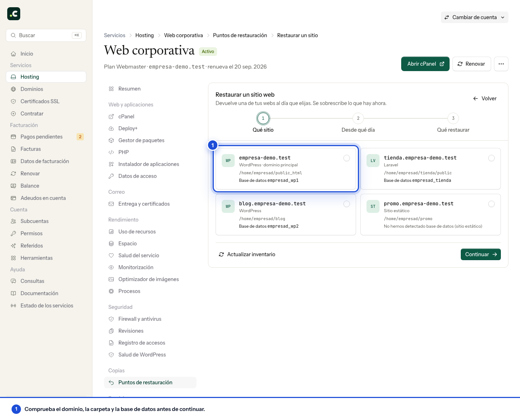Open Dominios in the sidebar
Viewport: 520px width, 420px height.
[46, 89]
